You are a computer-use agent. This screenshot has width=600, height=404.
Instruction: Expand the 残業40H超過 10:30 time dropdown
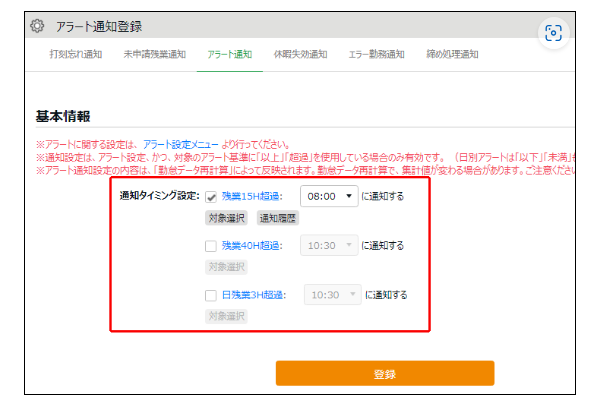point(328,245)
